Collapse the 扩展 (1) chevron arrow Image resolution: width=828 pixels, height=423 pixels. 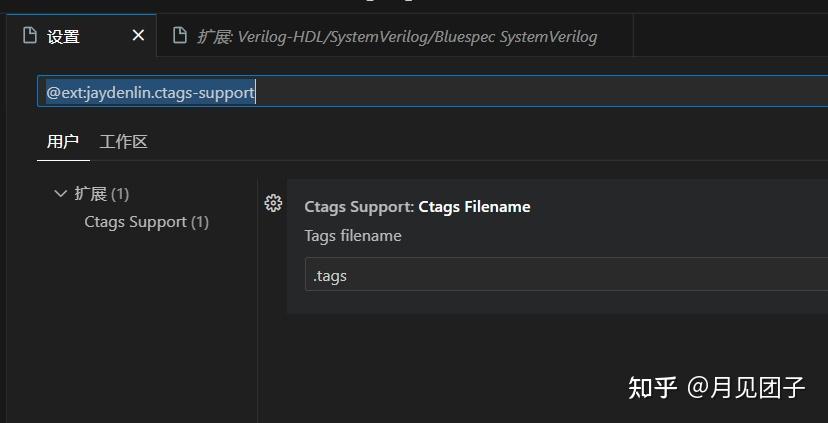click(x=61, y=193)
